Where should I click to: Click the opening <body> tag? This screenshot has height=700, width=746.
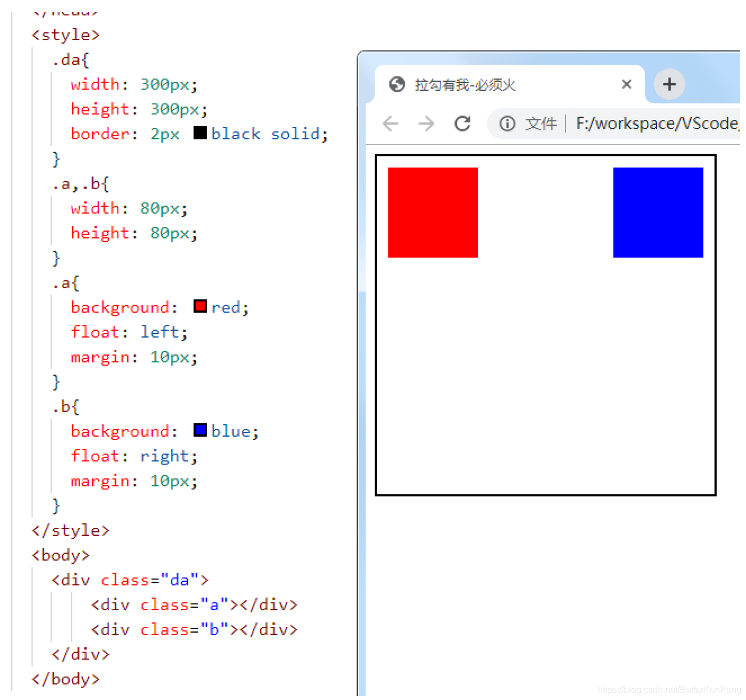pyautogui.click(x=61, y=555)
